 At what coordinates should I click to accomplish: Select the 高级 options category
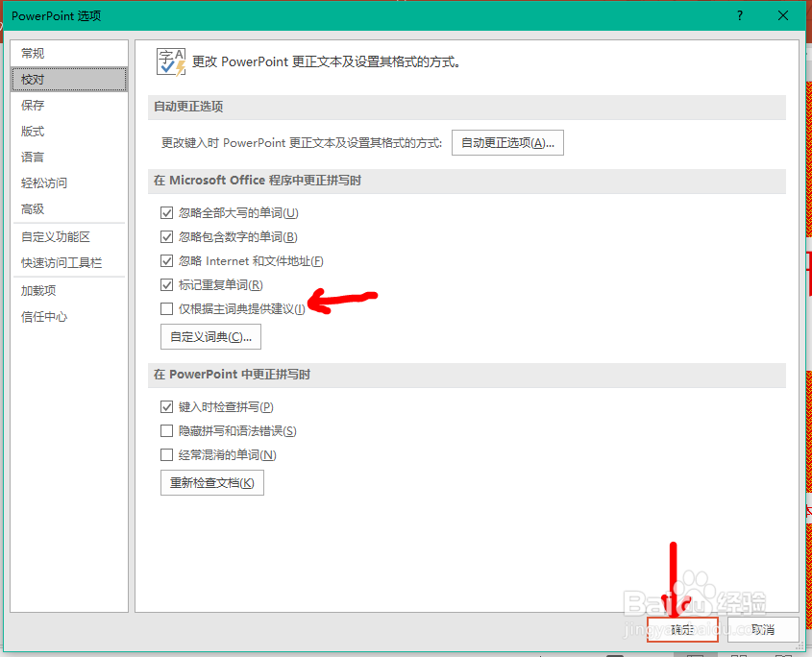point(69,208)
